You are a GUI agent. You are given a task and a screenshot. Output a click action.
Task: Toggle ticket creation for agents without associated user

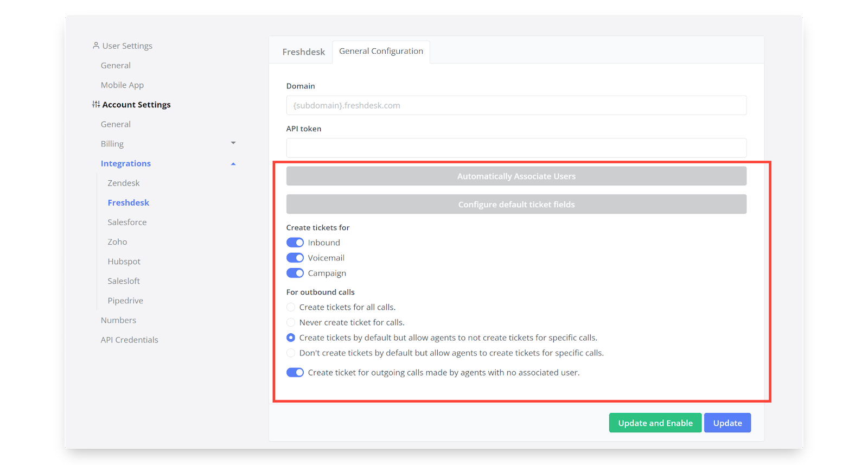[x=295, y=372]
